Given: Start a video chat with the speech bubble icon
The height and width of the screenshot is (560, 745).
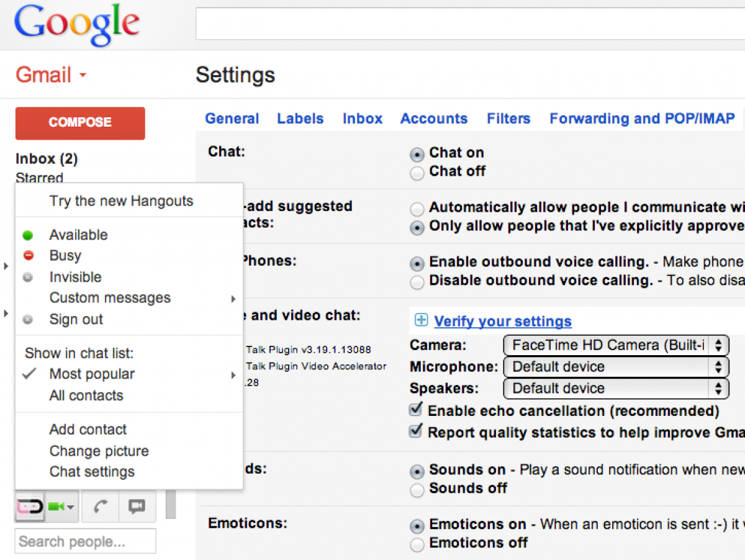Looking at the screenshot, I should tap(137, 507).
